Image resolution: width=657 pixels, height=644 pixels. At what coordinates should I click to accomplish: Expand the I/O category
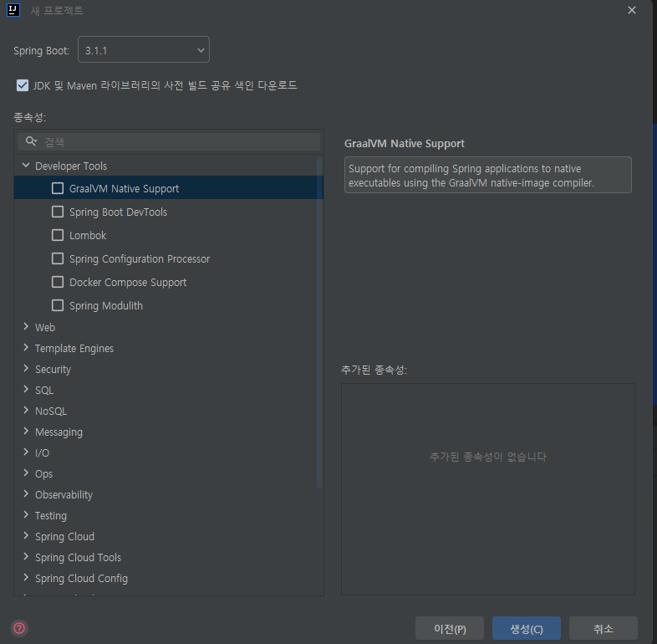26,452
